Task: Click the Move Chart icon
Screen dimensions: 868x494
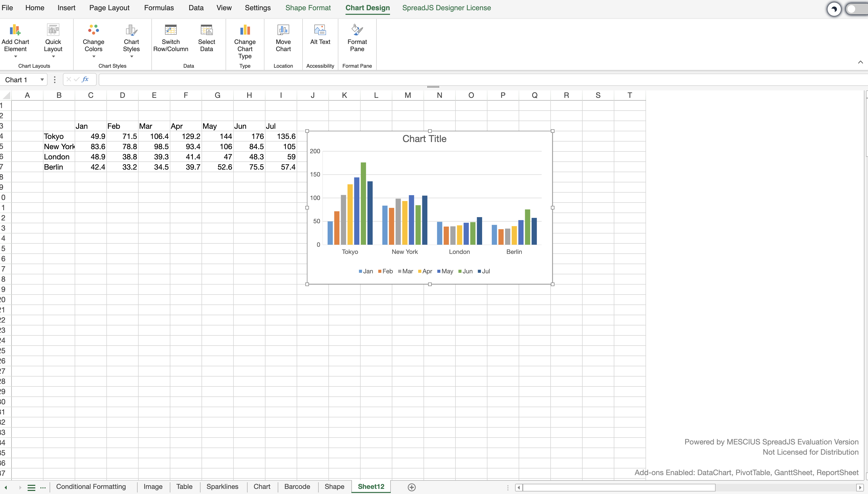Action: [283, 30]
